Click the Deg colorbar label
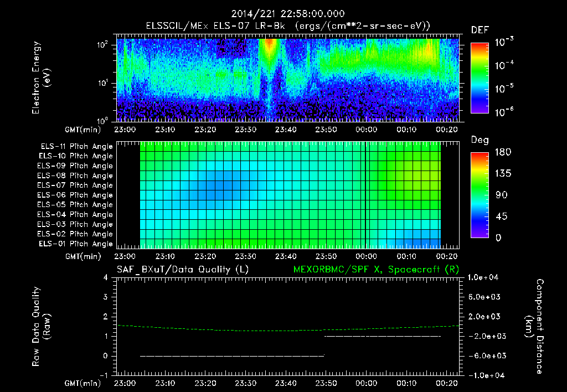567x392 pixels. (480, 140)
